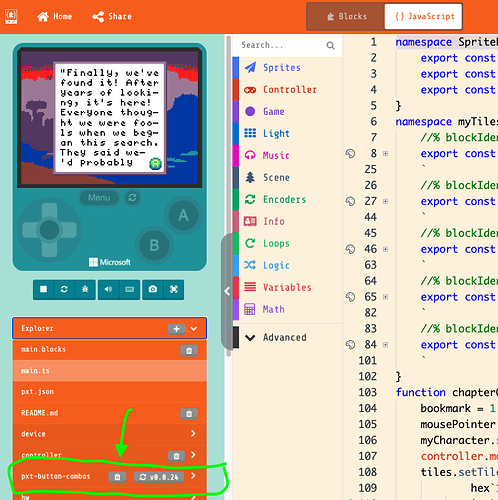Delete the main.blocks file
The height and width of the screenshot is (500, 498).
pos(189,350)
